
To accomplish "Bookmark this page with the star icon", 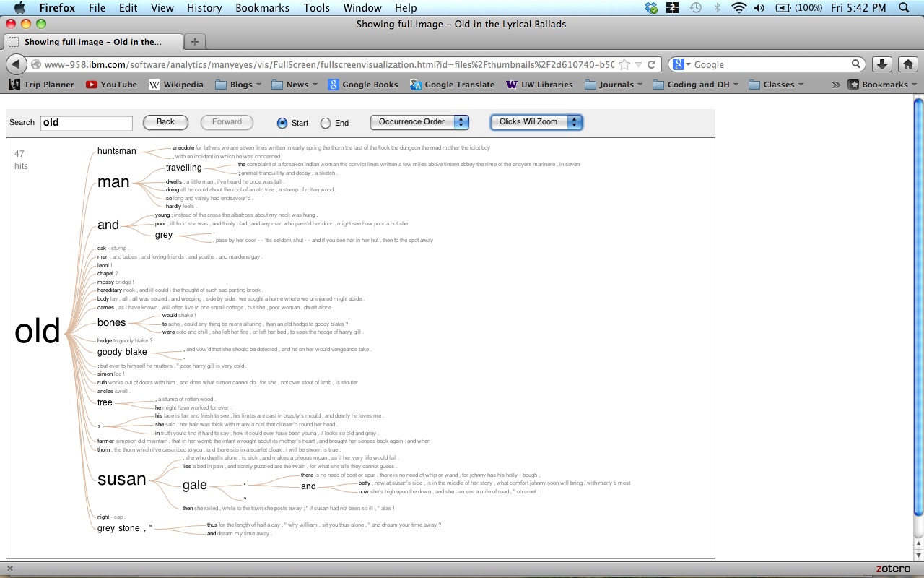I will pyautogui.click(x=624, y=64).
